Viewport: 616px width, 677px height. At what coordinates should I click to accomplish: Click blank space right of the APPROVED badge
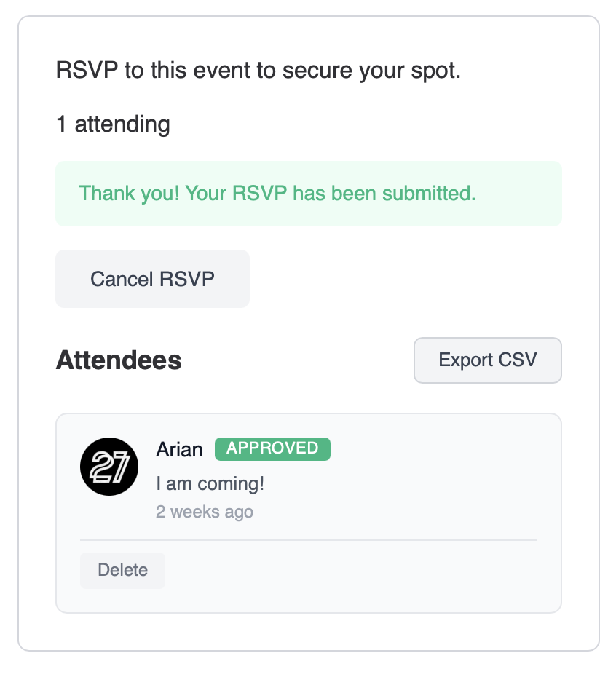[437, 448]
